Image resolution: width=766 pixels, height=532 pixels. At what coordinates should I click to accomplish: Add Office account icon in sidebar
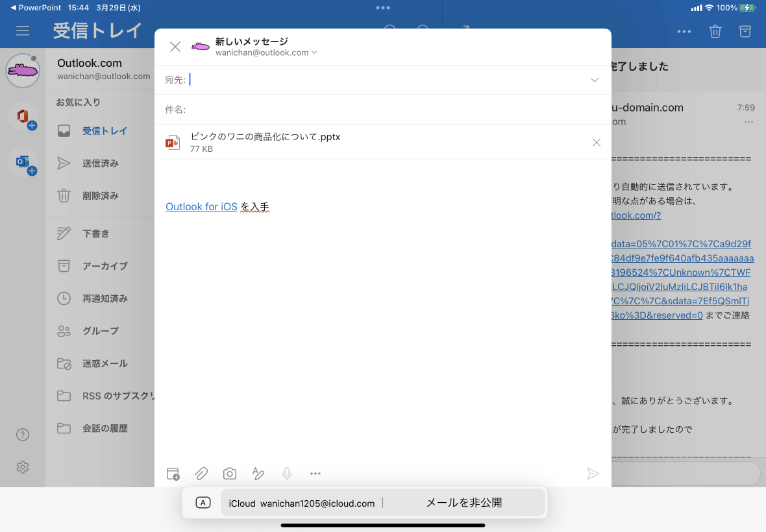pyautogui.click(x=23, y=117)
